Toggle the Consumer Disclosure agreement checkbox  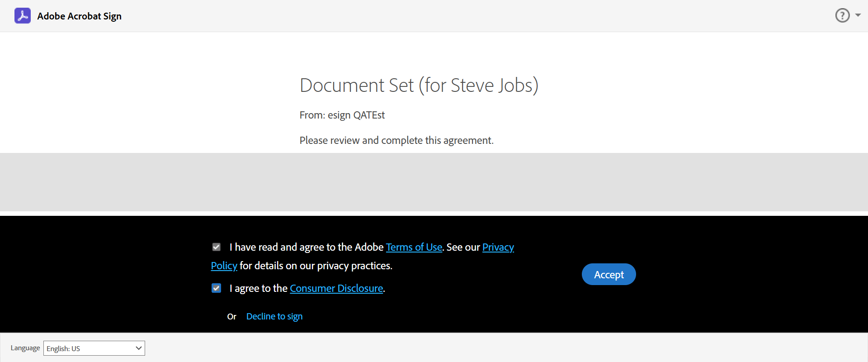point(217,288)
